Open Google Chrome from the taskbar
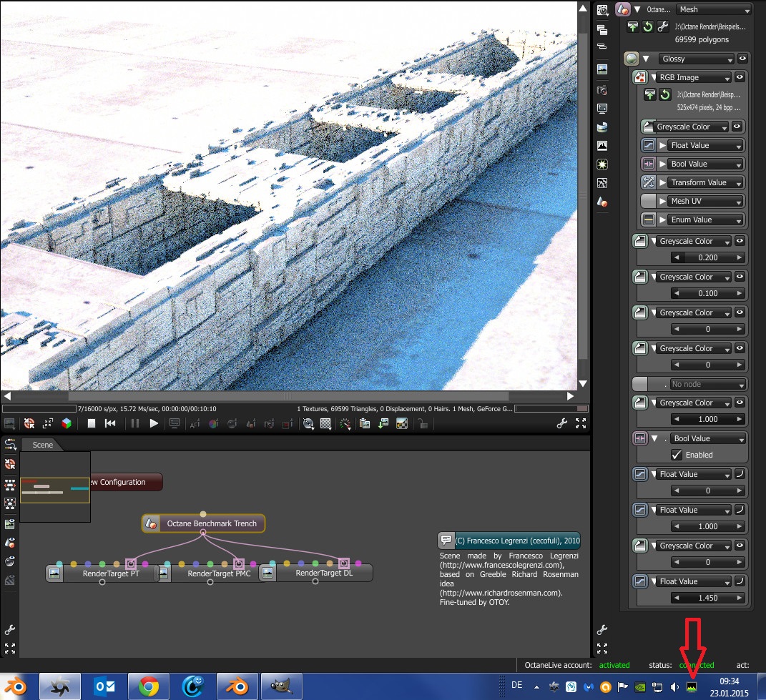 pyautogui.click(x=149, y=687)
